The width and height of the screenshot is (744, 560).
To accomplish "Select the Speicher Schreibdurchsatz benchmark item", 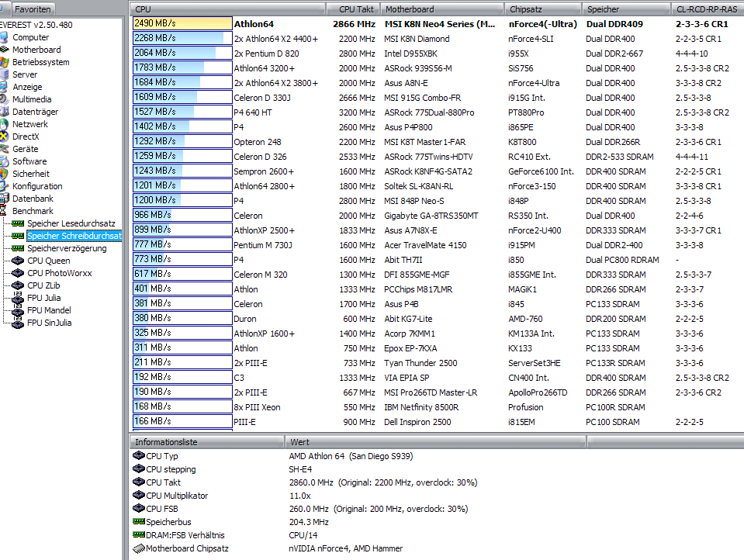I will 74,236.
